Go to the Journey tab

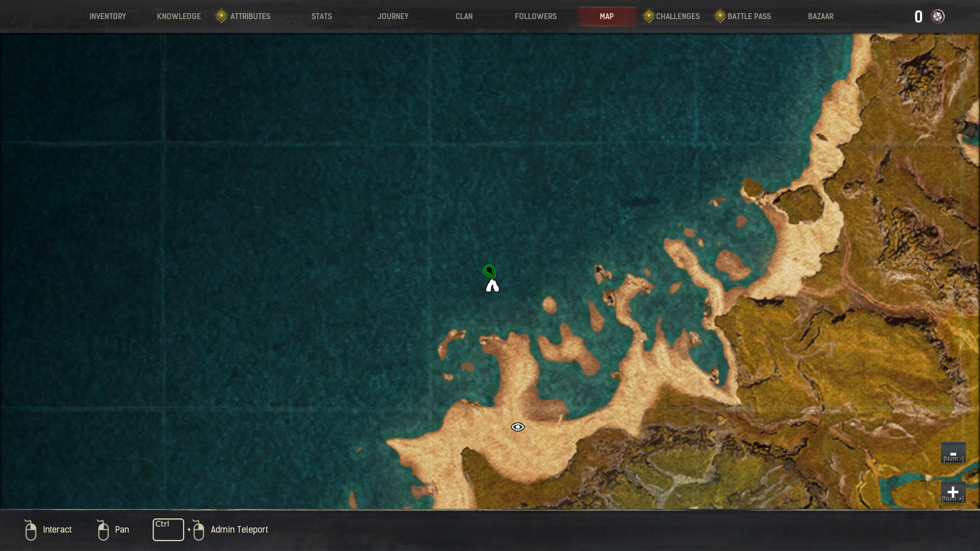393,16
